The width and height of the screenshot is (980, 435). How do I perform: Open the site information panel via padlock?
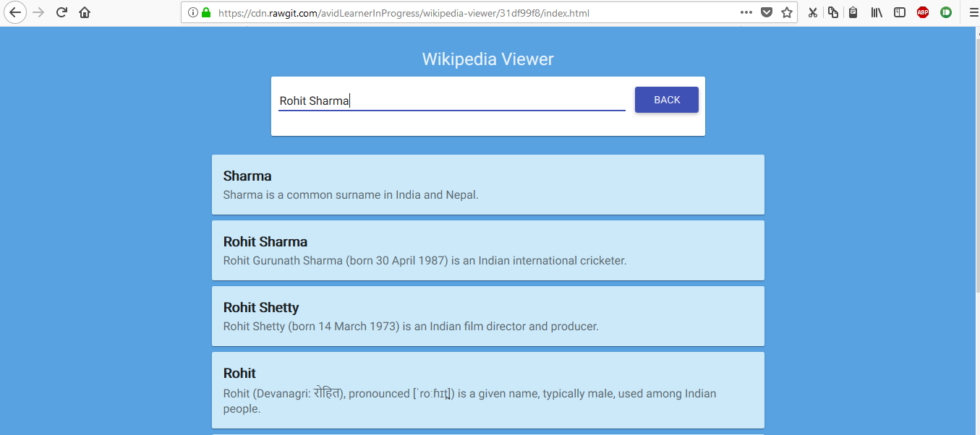pyautogui.click(x=208, y=12)
